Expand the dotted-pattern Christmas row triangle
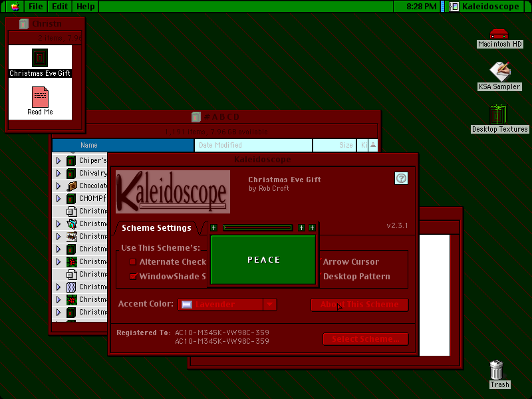This screenshot has height=399, width=532. (59, 287)
